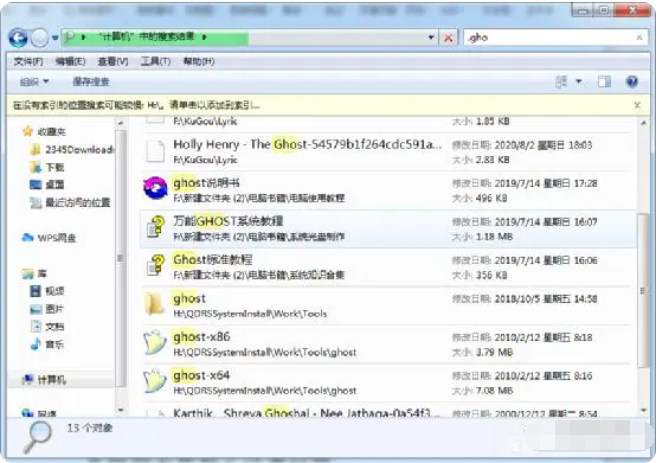659x463 pixels.
Task: Open the 组织 dropdown menu
Action: pyautogui.click(x=34, y=81)
